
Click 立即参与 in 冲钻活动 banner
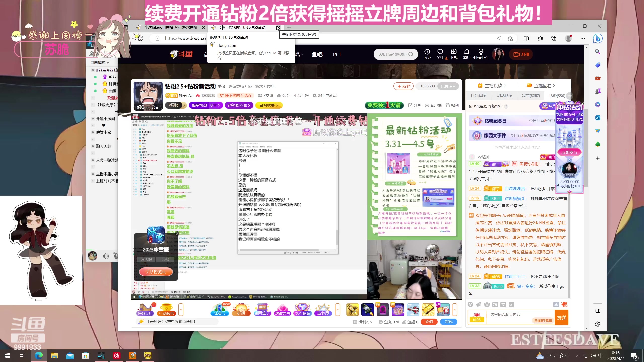(570, 152)
